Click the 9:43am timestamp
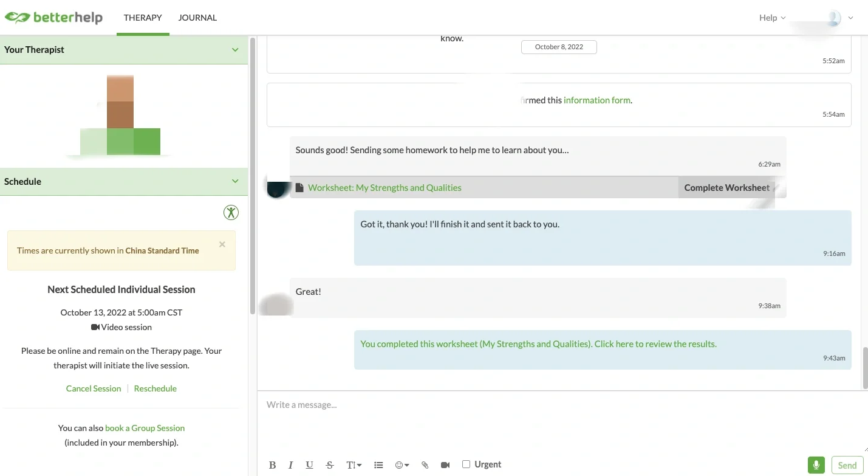Screen dimensions: 868x476 click(834, 358)
